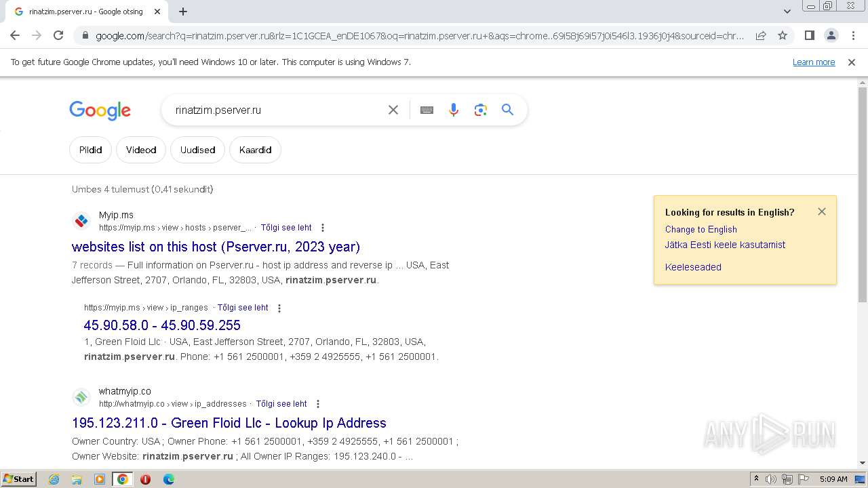The image size is (868, 488).
Task: Open Windows Media Player from taskbar
Action: pos(100,479)
